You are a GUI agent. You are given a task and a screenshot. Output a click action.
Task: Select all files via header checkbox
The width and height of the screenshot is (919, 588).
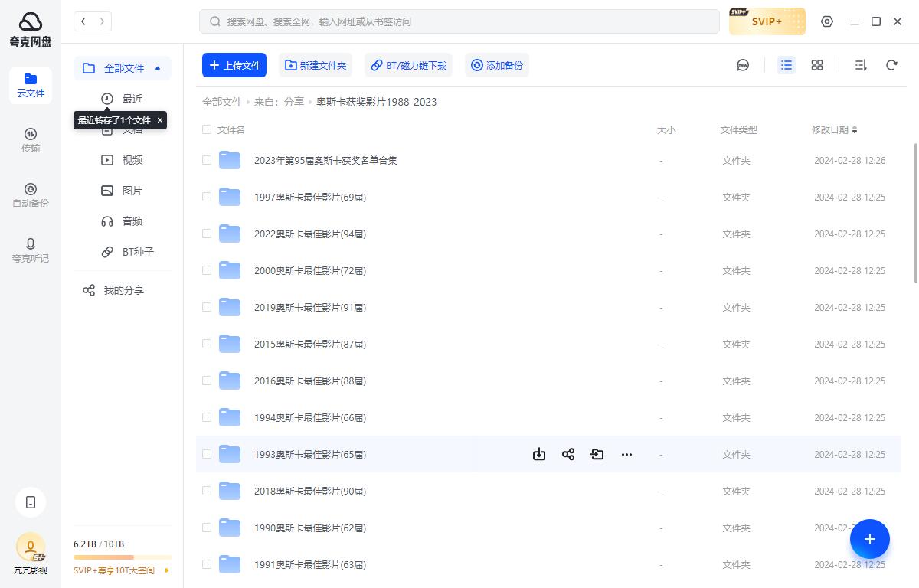click(207, 129)
